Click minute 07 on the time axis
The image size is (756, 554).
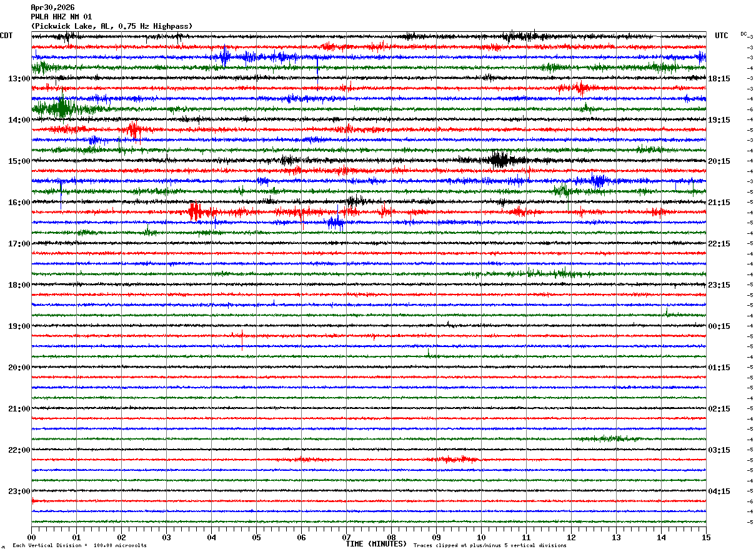[346, 537]
